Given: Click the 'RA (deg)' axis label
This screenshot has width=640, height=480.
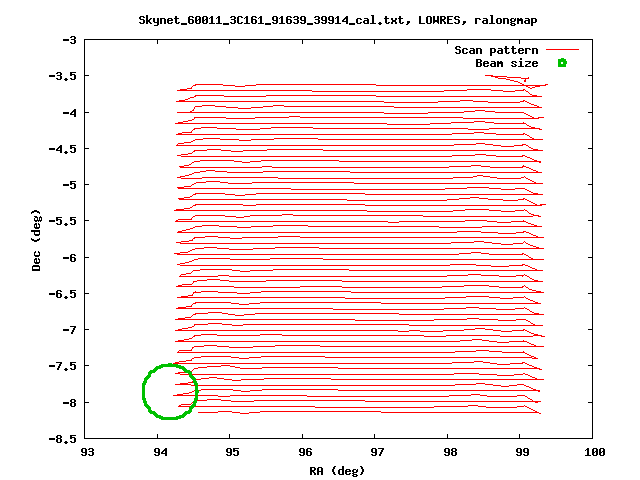Looking at the screenshot, I should point(337,471).
